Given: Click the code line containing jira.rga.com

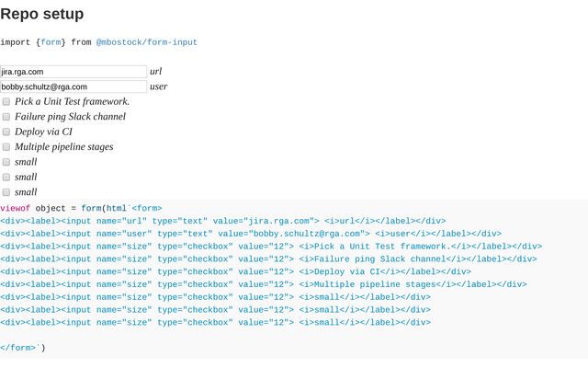Looking at the screenshot, I should (222, 221).
